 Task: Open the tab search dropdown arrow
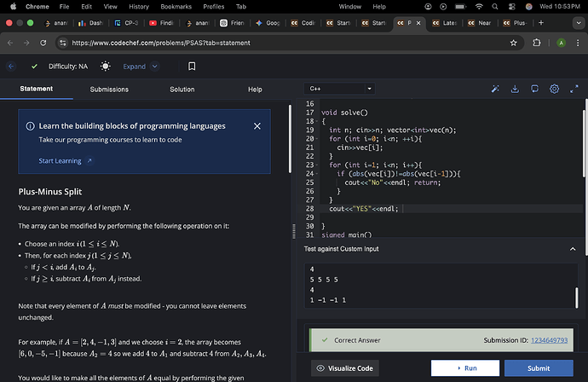click(x=579, y=23)
